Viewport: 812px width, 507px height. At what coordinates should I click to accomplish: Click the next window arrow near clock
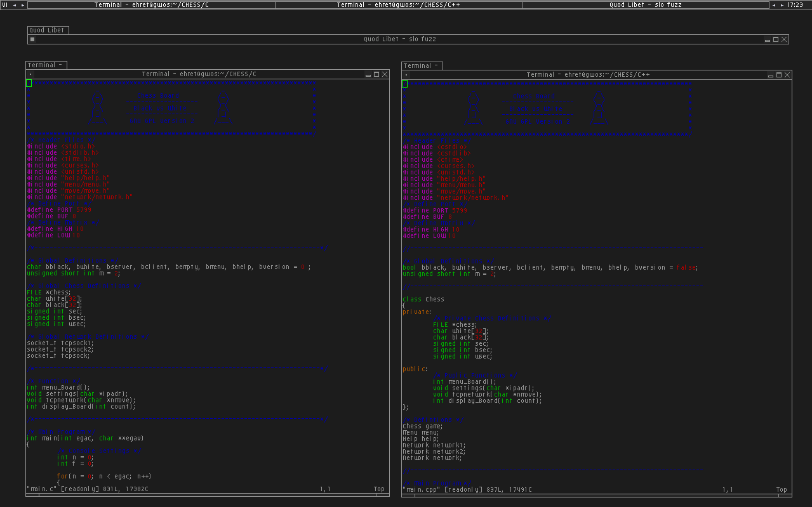pos(782,5)
